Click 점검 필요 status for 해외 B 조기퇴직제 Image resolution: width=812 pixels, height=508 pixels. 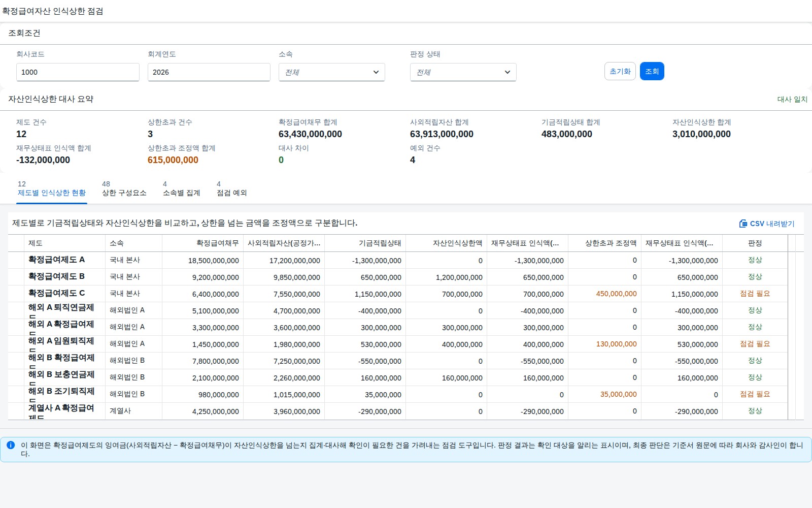coord(755,394)
